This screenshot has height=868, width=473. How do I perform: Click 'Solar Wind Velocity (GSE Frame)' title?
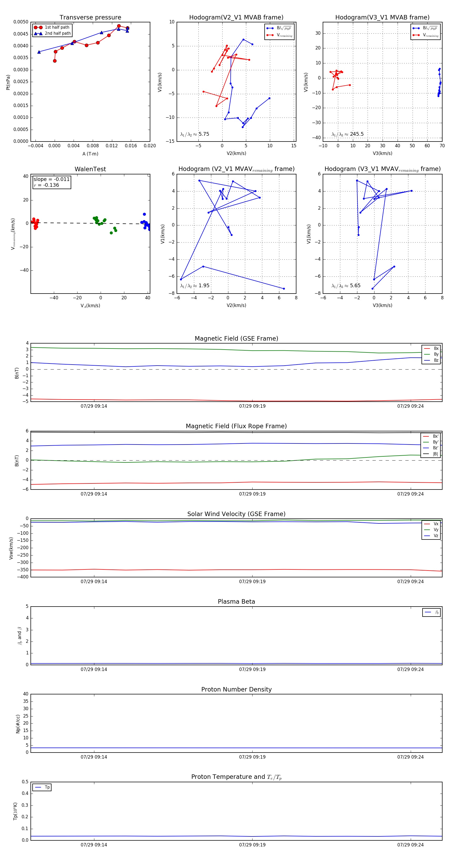click(236, 514)
